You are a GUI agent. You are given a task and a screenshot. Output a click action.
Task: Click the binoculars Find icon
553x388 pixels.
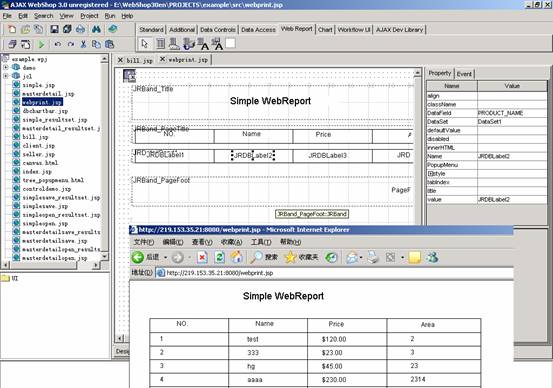click(x=96, y=29)
